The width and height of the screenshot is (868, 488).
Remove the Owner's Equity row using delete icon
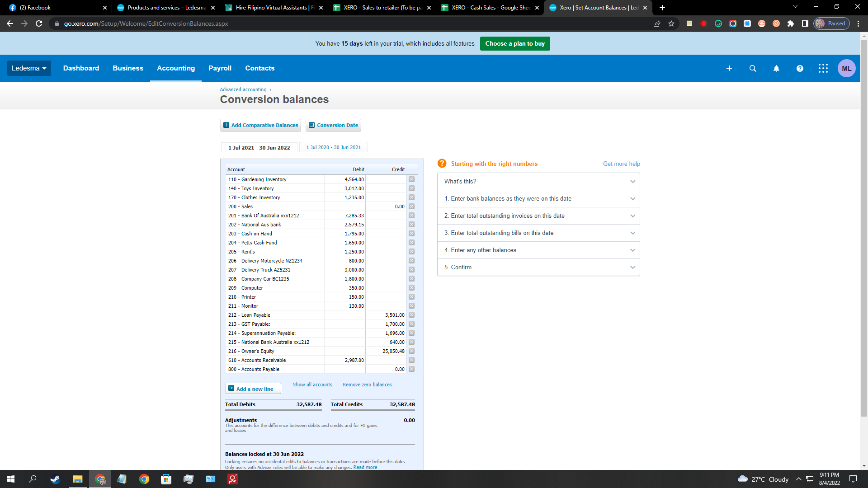click(411, 351)
